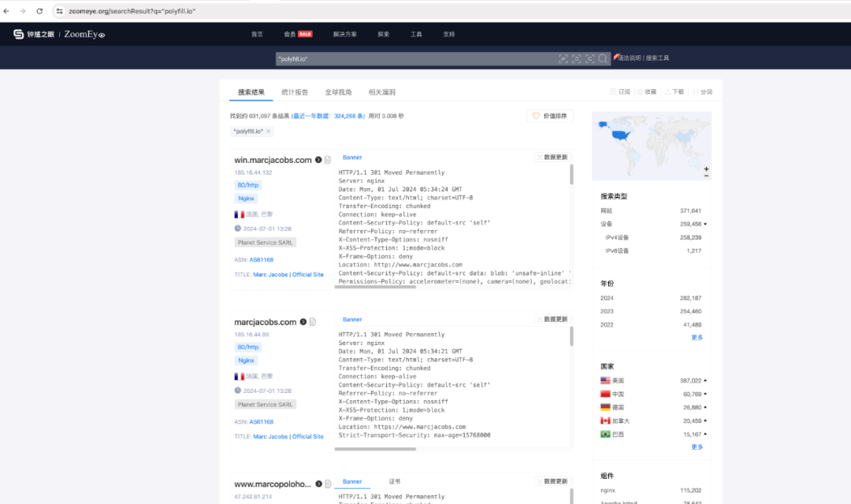This screenshot has width=851, height=504.
Task: Click the last-year data 324,268 link
Action: pyautogui.click(x=329, y=116)
